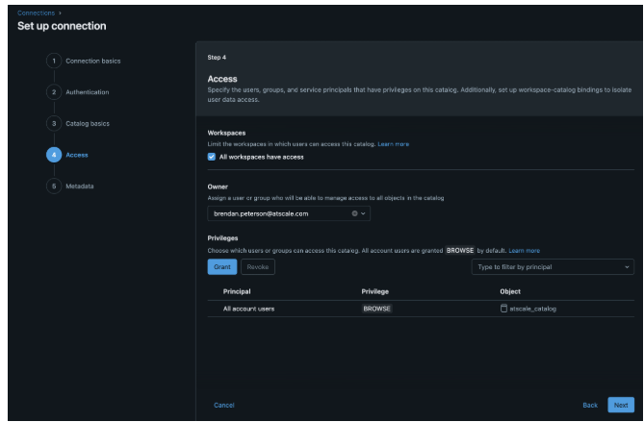Click the BROWSE privilege tag in table
The width and height of the screenshot is (644, 422).
[377, 309]
